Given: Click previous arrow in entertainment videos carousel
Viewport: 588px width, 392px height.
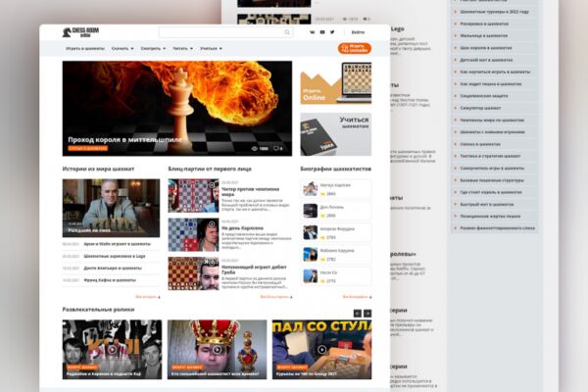Looking at the screenshot, I should tap(358, 314).
